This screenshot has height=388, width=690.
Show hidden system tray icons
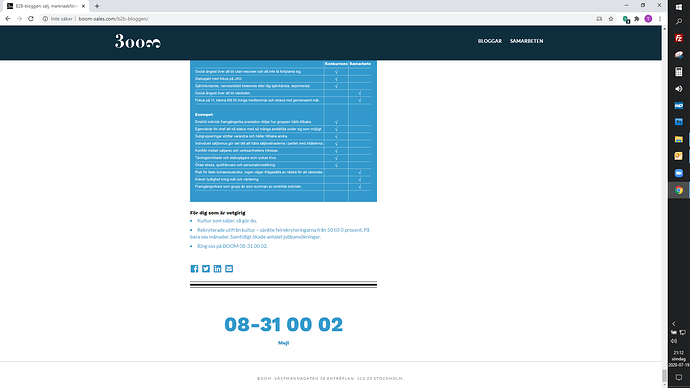[x=674, y=323]
